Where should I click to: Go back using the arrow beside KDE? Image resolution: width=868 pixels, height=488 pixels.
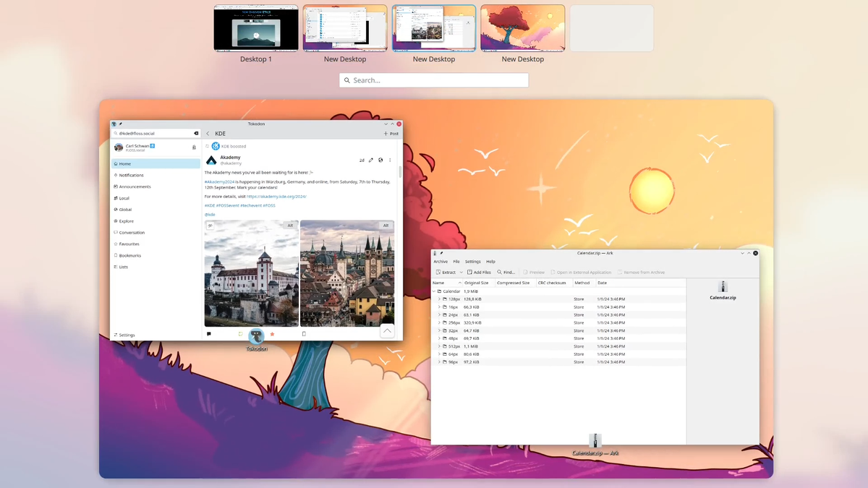[208, 134]
